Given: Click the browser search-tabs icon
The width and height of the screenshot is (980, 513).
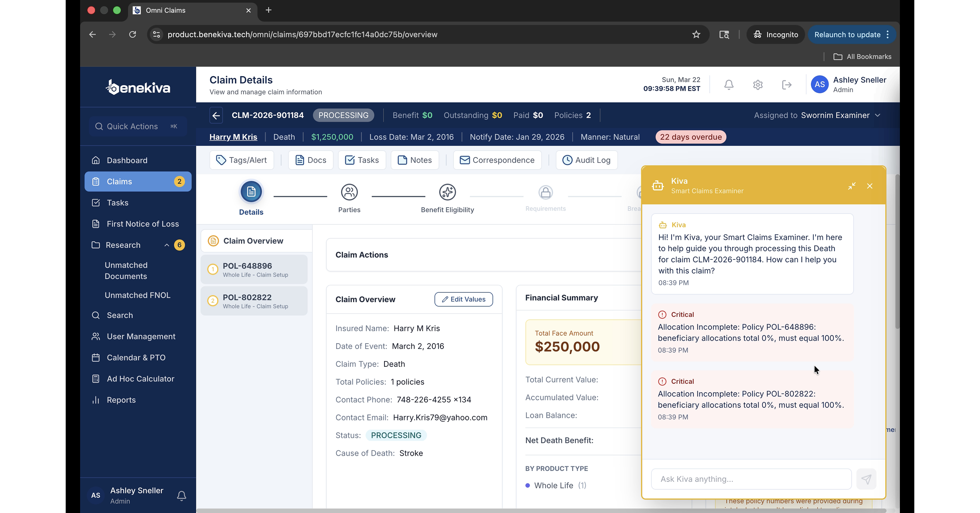Looking at the screenshot, I should pos(724,34).
